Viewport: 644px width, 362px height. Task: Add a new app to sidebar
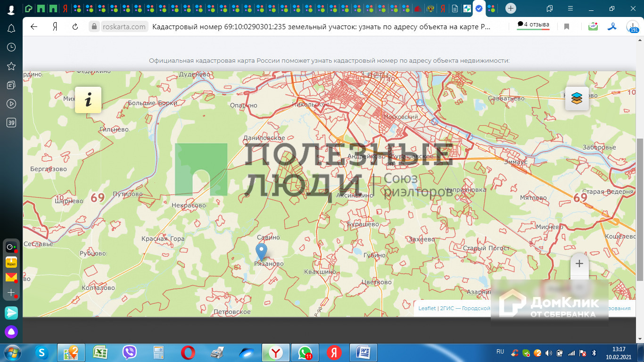click(x=11, y=293)
